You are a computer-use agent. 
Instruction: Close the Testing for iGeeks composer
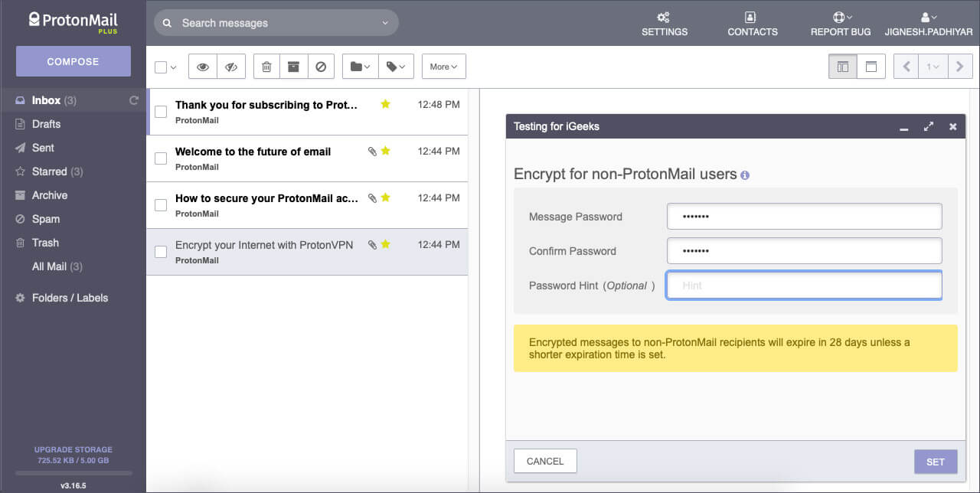(x=953, y=126)
